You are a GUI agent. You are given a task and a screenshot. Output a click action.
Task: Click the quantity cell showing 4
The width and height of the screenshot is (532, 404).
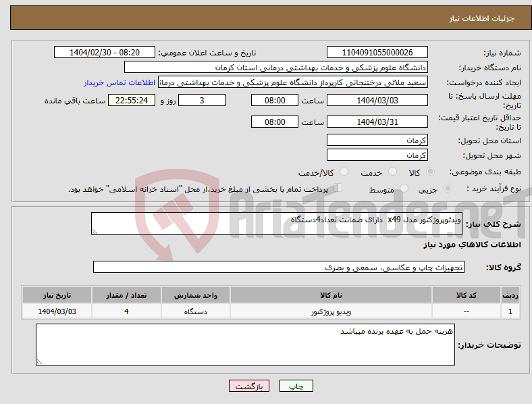[126, 311]
